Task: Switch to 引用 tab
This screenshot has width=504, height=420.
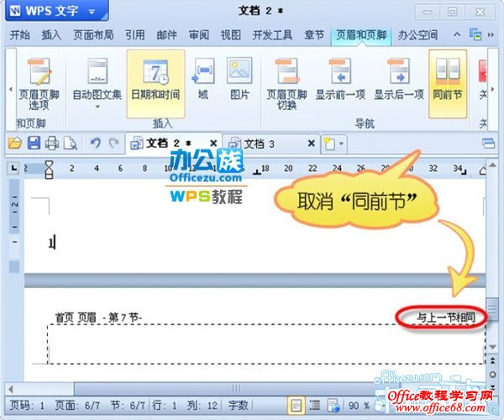Action: (x=135, y=34)
